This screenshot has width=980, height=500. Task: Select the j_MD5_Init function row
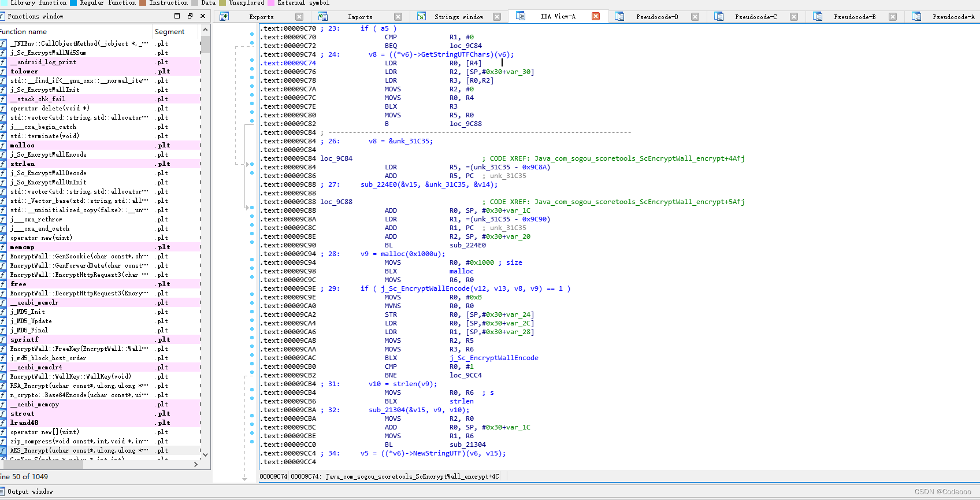100,312
